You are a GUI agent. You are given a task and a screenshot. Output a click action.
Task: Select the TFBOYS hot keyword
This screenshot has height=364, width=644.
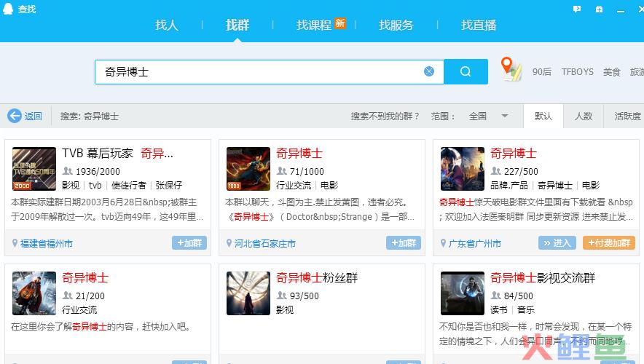tap(578, 72)
